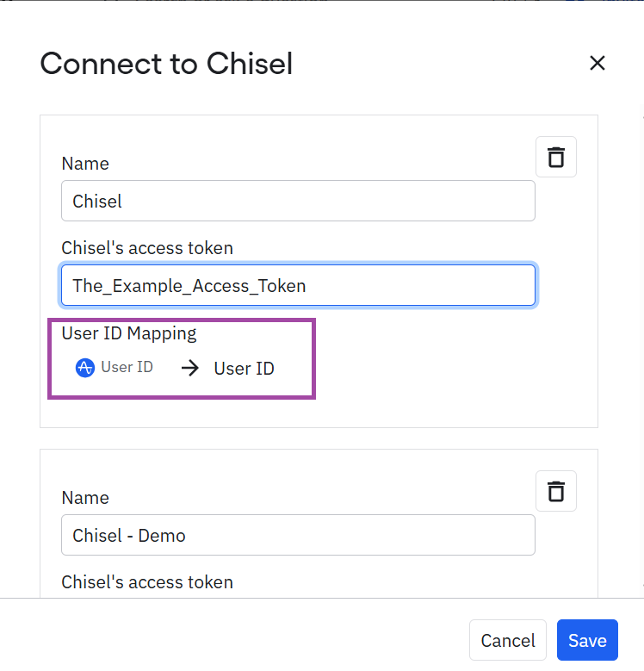
Task: Focus the Name field containing Chisel - Demo
Action: pyautogui.click(x=298, y=535)
